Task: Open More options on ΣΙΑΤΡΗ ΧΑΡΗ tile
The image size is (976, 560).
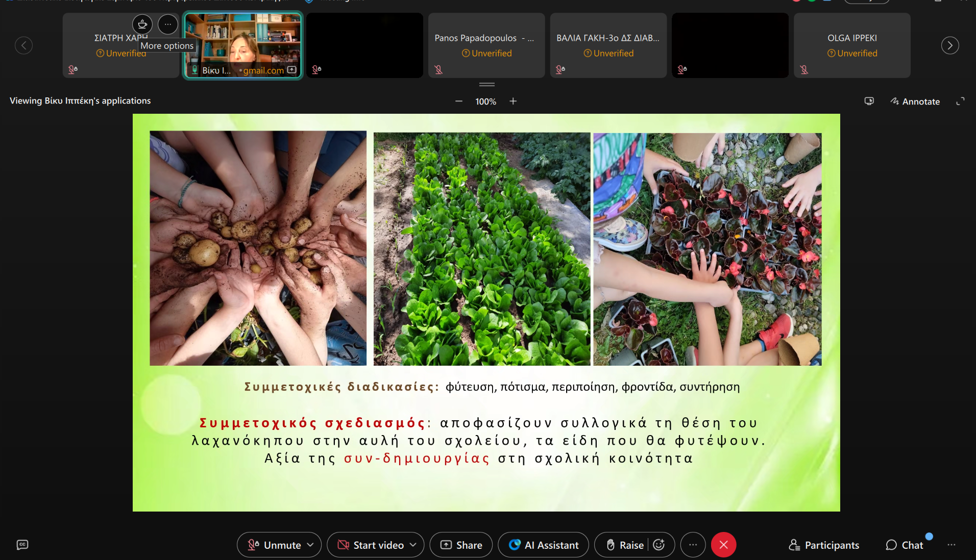Action: (167, 24)
